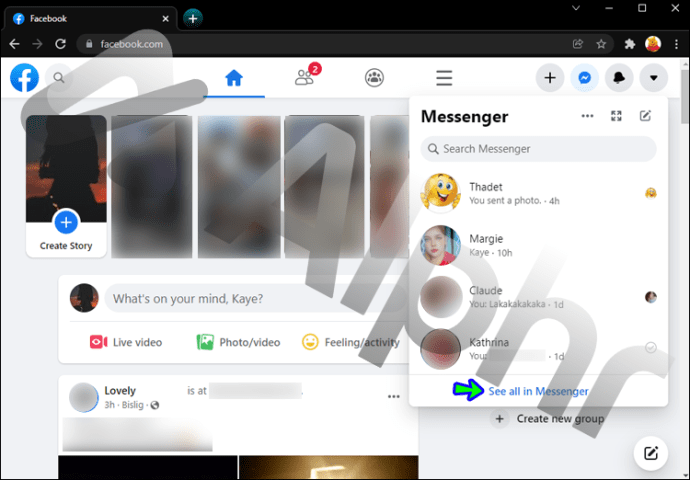This screenshot has height=480, width=690.
Task: Open the Bislig location link
Action: pyautogui.click(x=132, y=405)
